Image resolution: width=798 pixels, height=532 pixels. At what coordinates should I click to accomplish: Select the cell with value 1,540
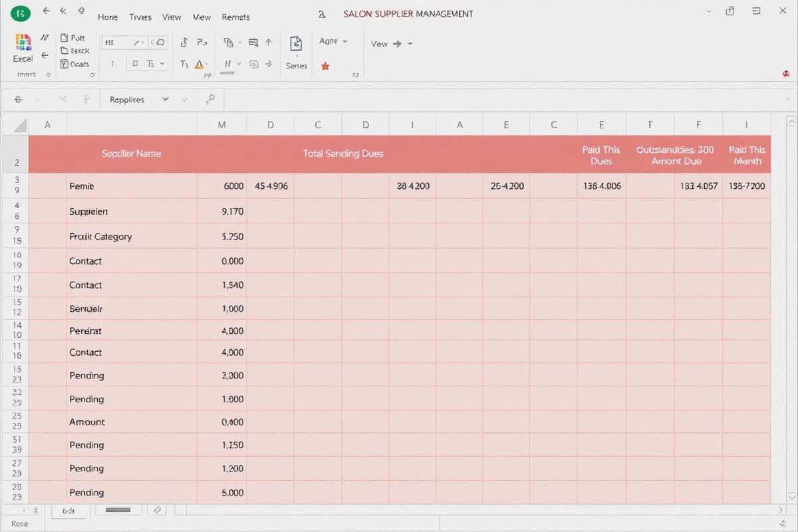(x=221, y=285)
